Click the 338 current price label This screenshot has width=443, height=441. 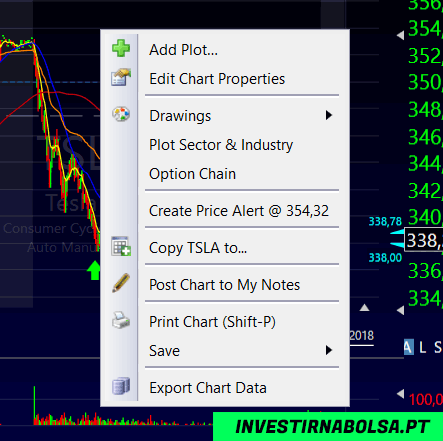pos(423,240)
